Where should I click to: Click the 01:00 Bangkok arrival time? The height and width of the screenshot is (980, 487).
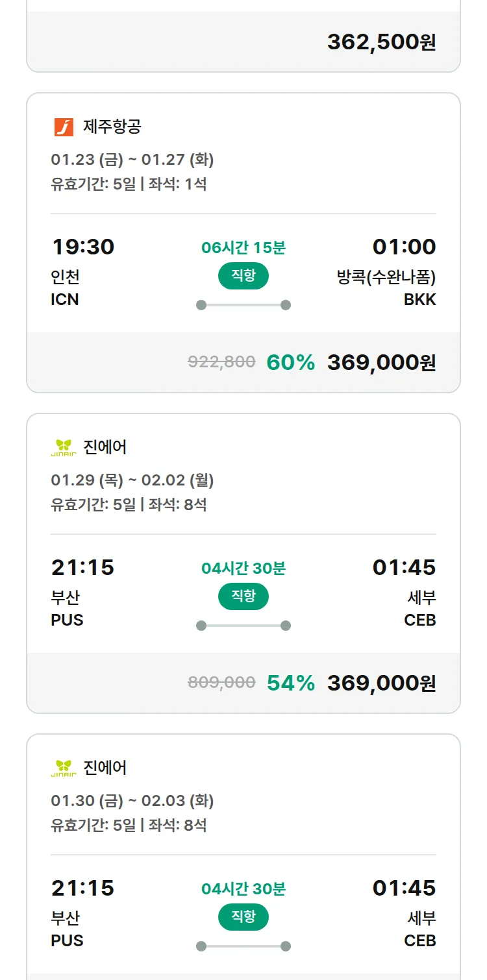point(404,247)
